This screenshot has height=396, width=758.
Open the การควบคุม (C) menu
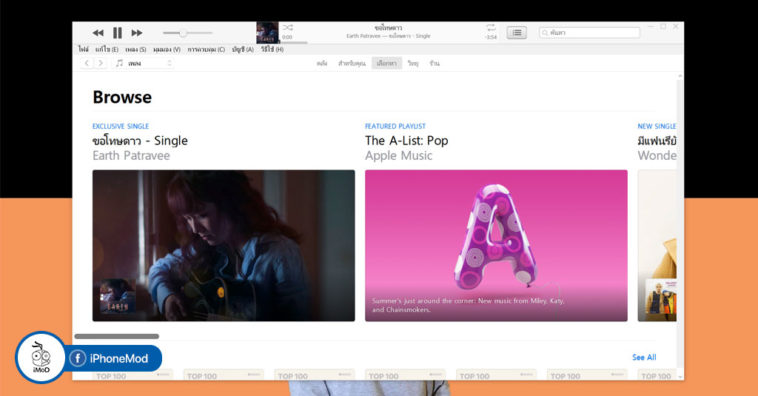click(x=206, y=49)
